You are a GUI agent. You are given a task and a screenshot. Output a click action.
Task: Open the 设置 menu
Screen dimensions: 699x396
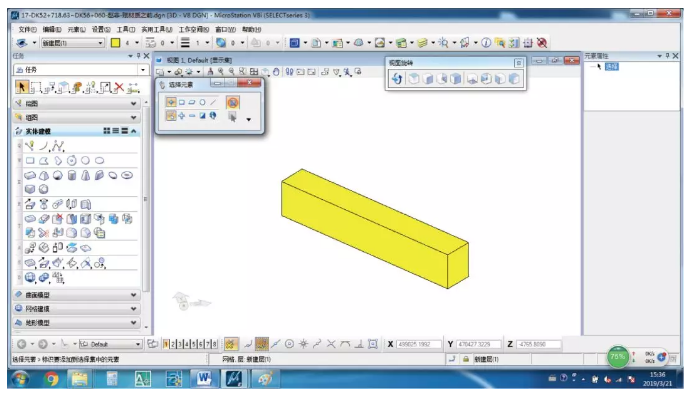101,29
